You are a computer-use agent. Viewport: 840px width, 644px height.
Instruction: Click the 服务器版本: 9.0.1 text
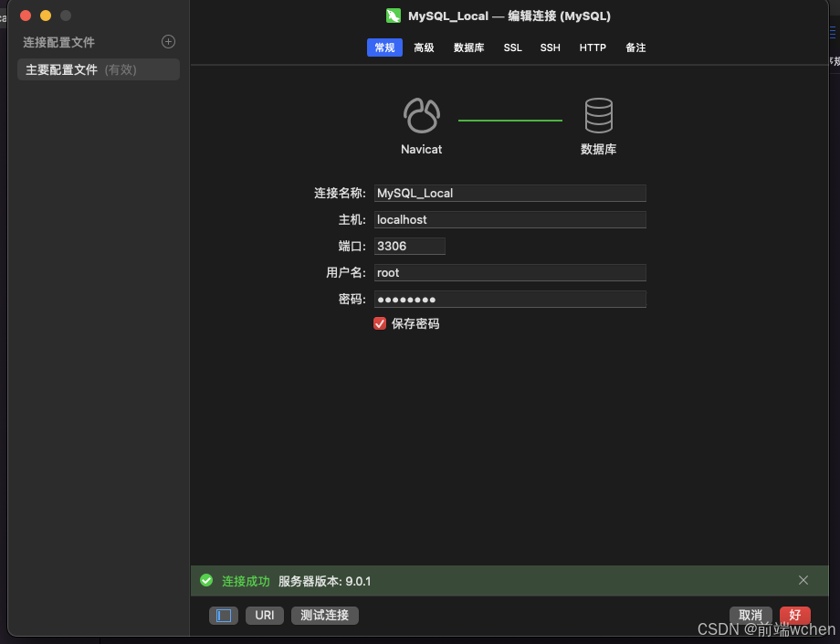click(325, 581)
